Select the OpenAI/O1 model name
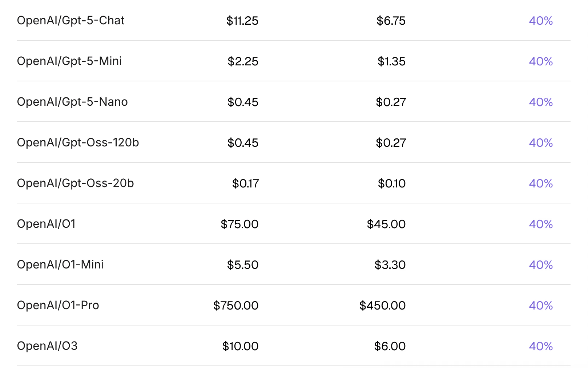Viewport: 588px width, 368px height. [46, 224]
